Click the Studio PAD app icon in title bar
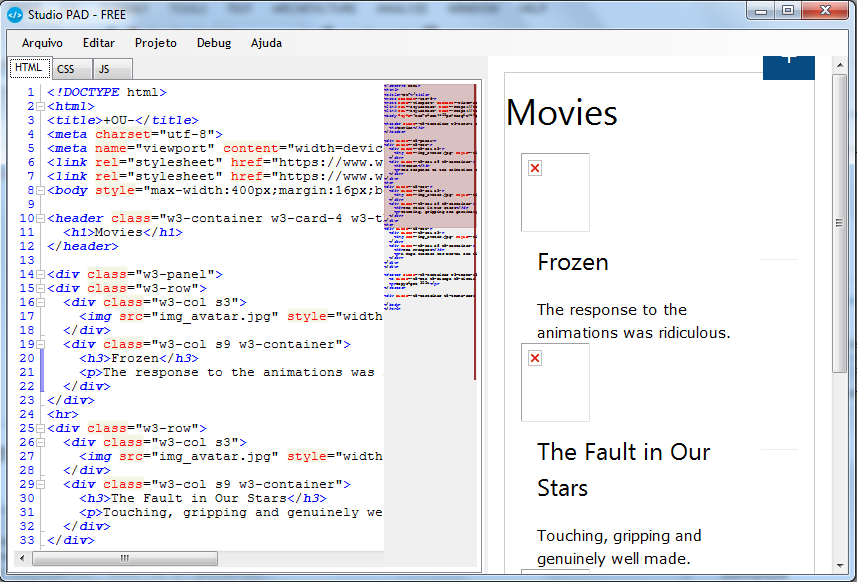 pos(15,15)
